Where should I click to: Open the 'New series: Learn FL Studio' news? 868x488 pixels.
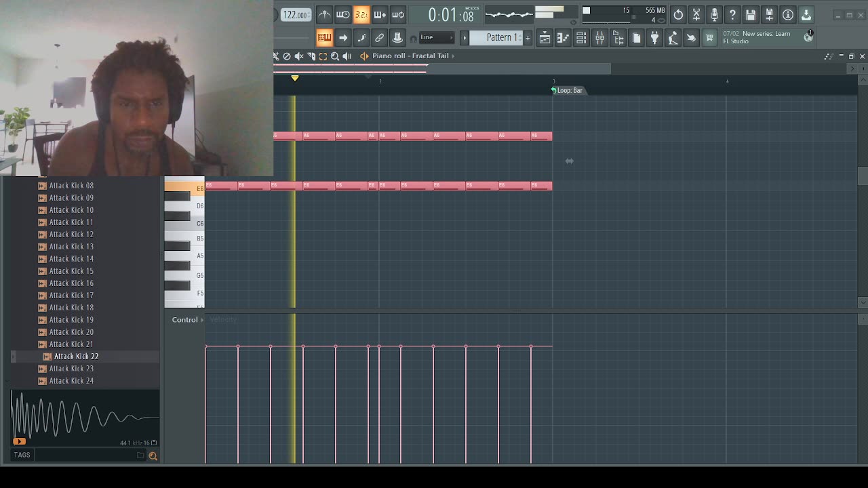coord(756,37)
